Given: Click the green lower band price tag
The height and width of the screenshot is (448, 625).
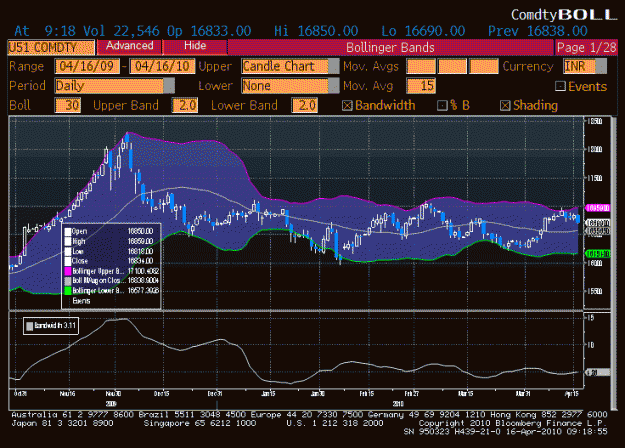Looking at the screenshot, I should pyautogui.click(x=597, y=253).
